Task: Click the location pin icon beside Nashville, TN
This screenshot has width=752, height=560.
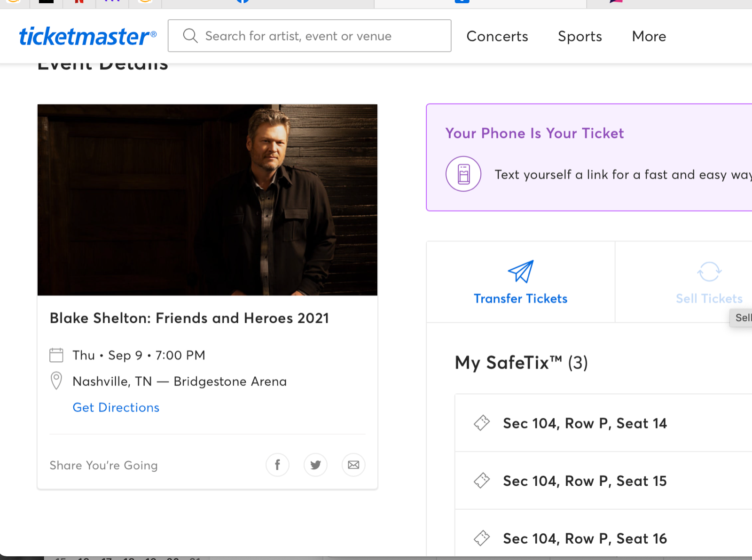Action: click(x=56, y=381)
